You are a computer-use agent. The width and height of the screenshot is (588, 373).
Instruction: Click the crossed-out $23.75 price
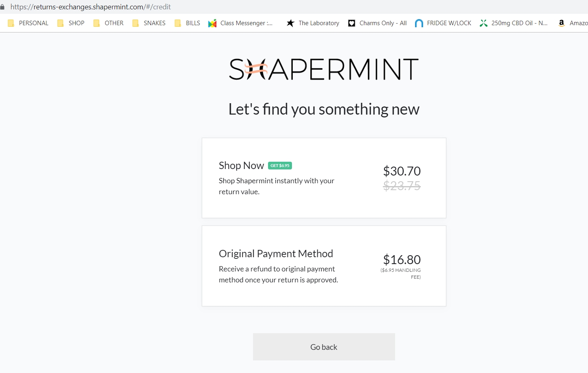coord(402,186)
